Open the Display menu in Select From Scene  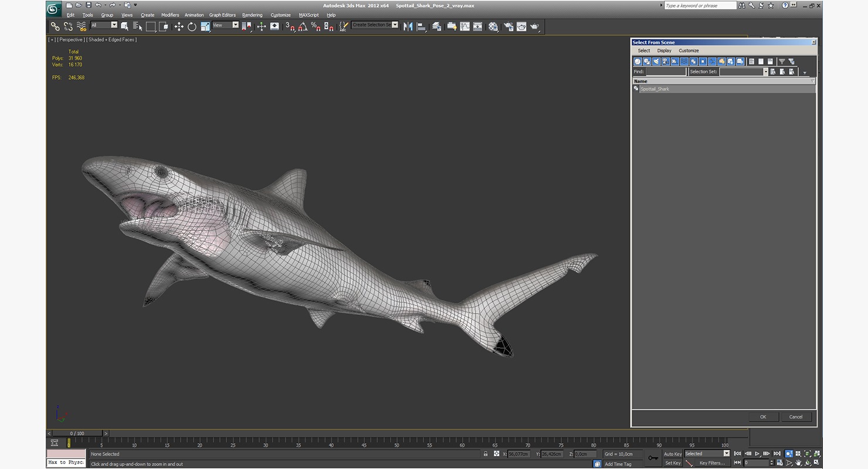664,50
